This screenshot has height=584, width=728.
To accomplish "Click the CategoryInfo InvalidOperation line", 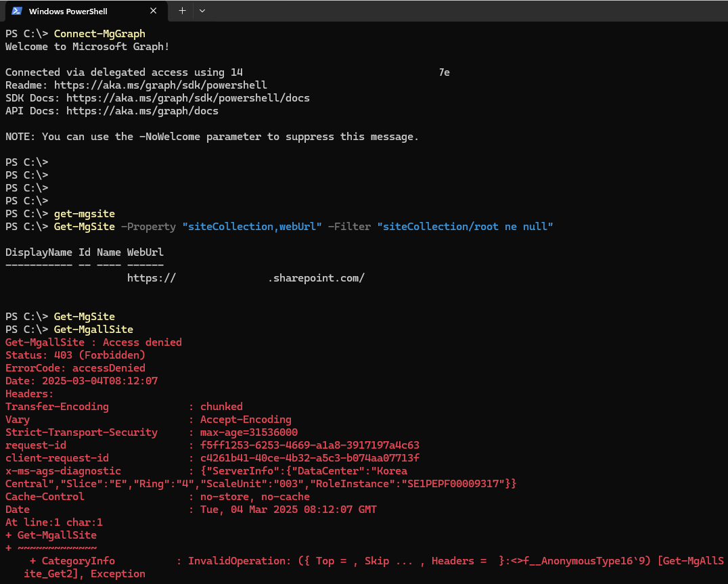I will [x=376, y=561].
